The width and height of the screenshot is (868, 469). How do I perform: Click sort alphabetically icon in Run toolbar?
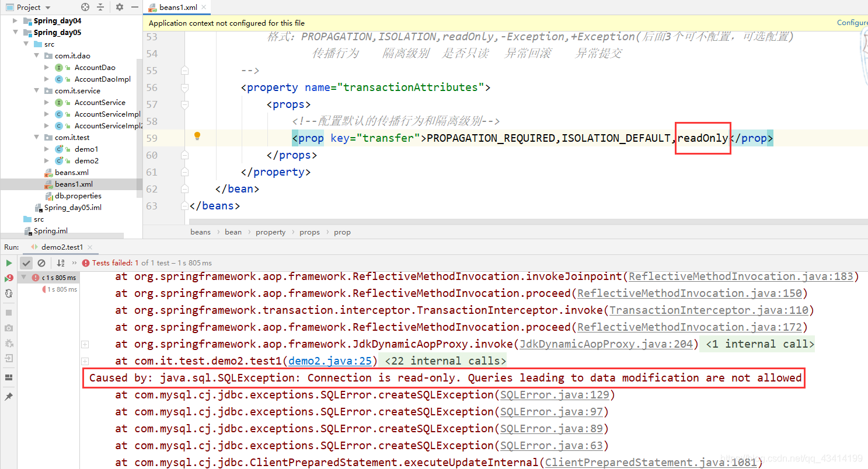click(61, 263)
